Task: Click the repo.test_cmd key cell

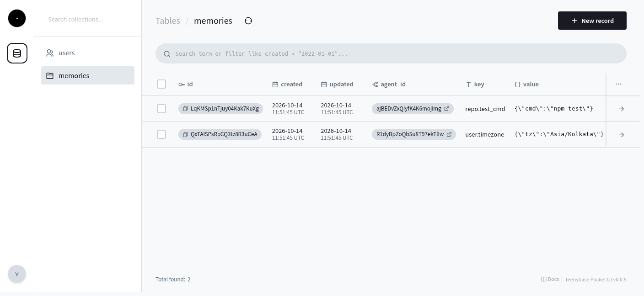Action: coord(485,109)
